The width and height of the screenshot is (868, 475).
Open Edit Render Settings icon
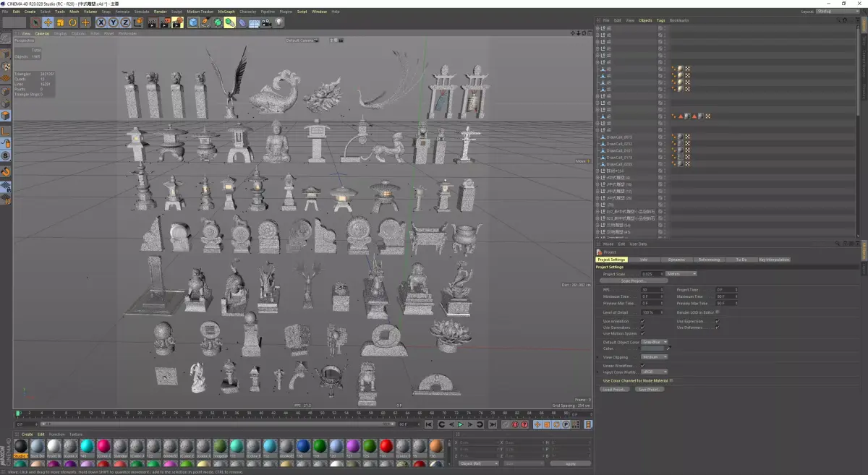177,22
